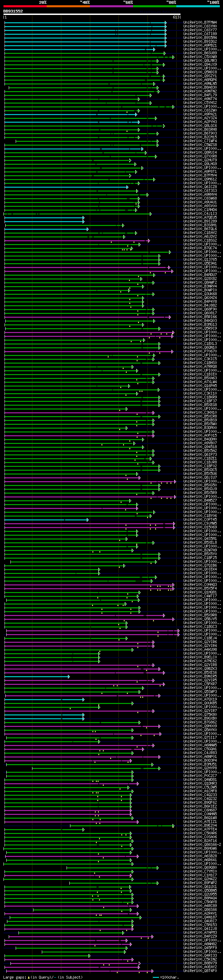Viewport: 223px width, 980px height.
Task: Open the UniRef100_Q13765 hit label
Action: [x=200, y=259]
